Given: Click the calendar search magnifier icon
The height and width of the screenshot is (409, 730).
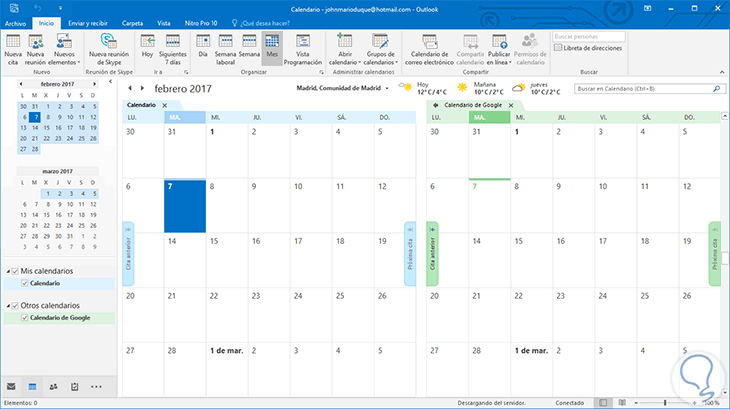Looking at the screenshot, I should [716, 88].
